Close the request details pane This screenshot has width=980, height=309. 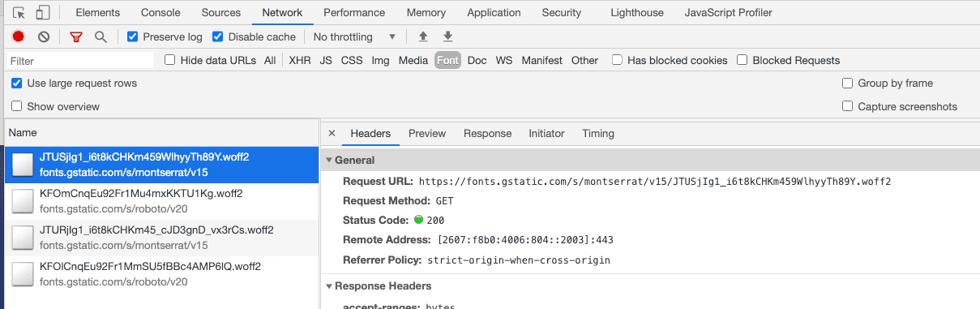(332, 133)
